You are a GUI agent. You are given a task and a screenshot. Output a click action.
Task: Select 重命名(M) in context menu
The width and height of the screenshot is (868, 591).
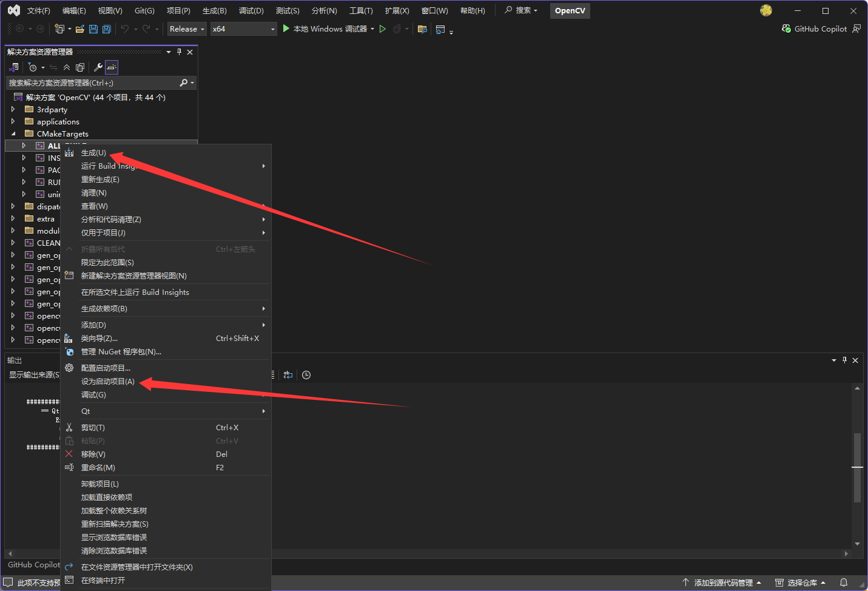[x=166, y=468]
